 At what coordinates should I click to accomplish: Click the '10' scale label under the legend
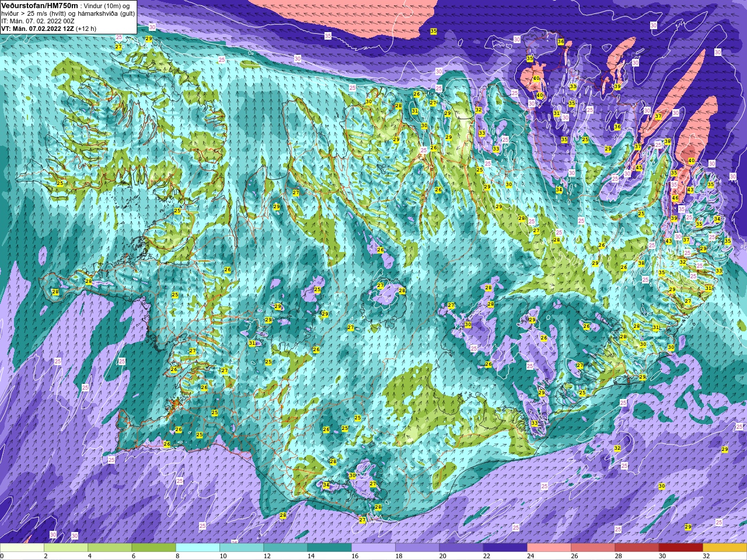224,556
